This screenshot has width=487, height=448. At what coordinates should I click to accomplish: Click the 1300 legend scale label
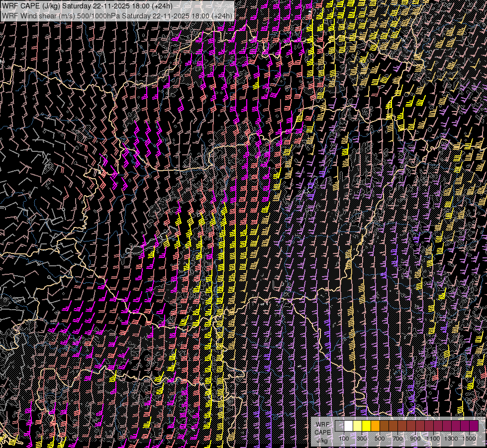(451, 439)
